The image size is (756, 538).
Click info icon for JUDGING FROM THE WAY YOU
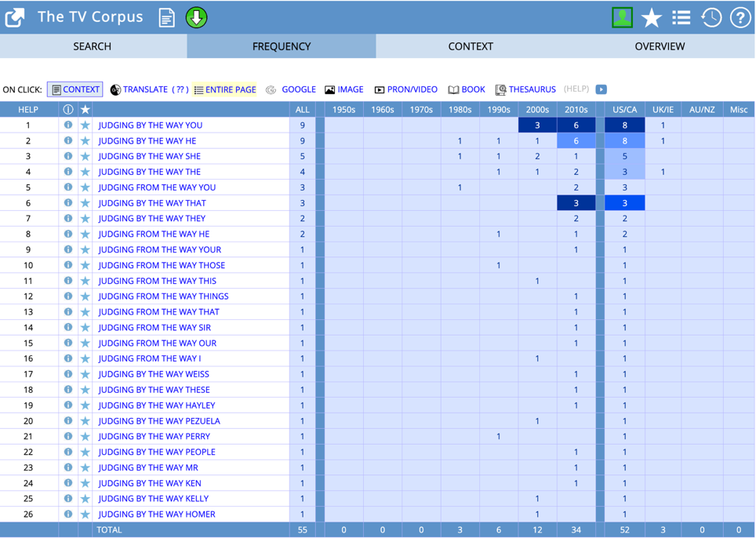click(68, 187)
